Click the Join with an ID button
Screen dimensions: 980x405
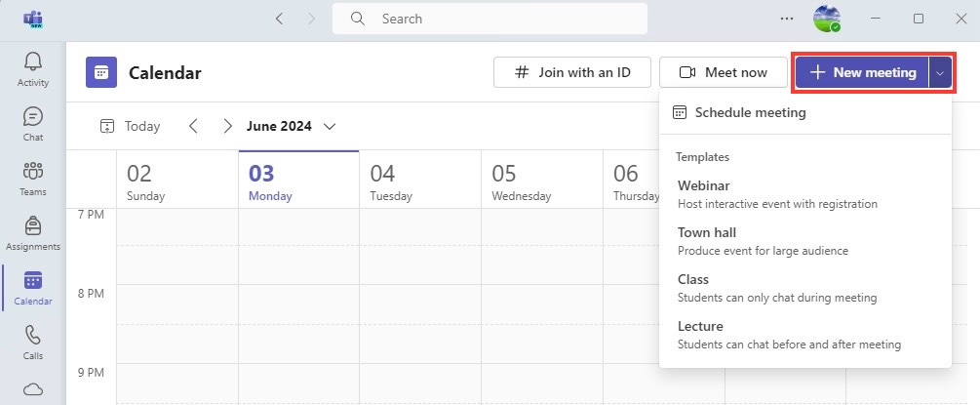pyautogui.click(x=571, y=72)
